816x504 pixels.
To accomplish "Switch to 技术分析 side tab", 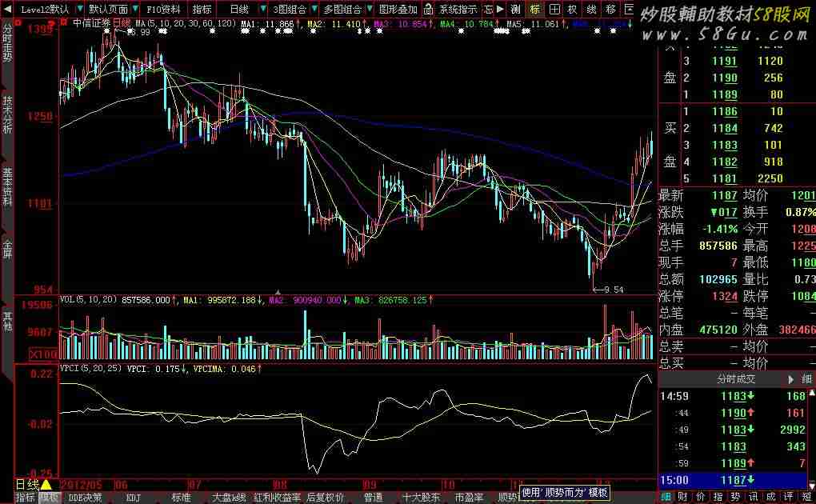I will click(x=7, y=114).
